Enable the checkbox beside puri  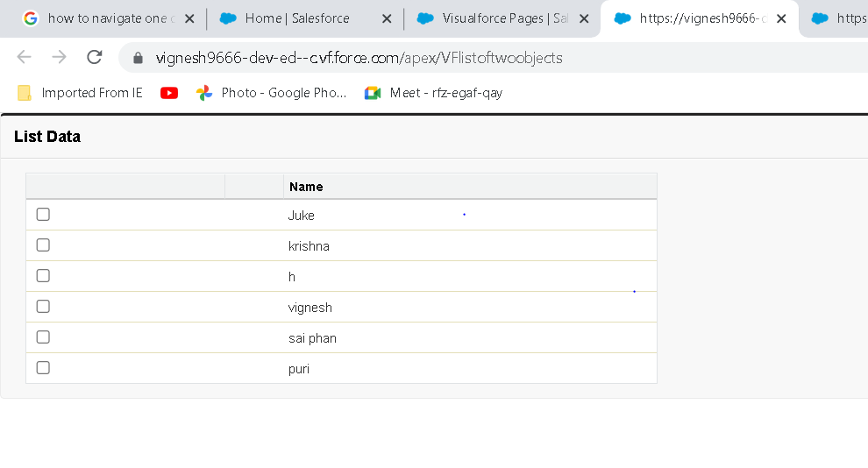43,368
